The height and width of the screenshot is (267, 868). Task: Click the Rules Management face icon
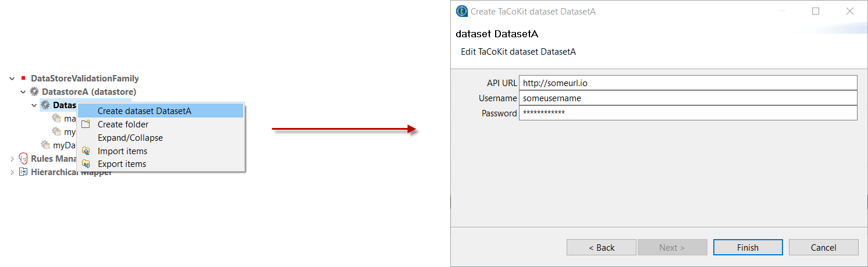(x=23, y=158)
